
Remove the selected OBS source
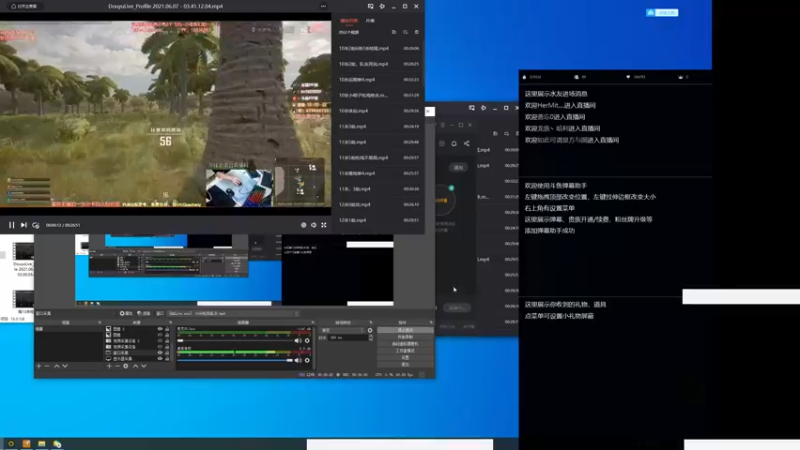[117, 366]
